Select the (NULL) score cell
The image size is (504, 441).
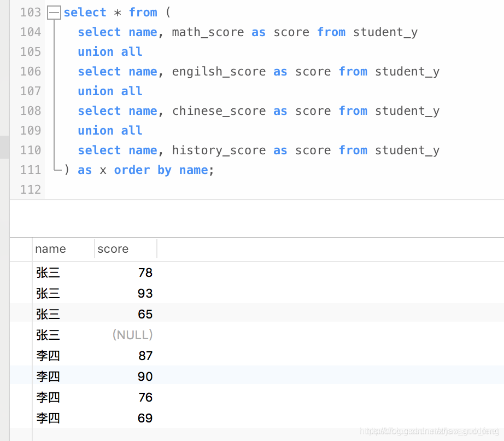pyautogui.click(x=126, y=335)
